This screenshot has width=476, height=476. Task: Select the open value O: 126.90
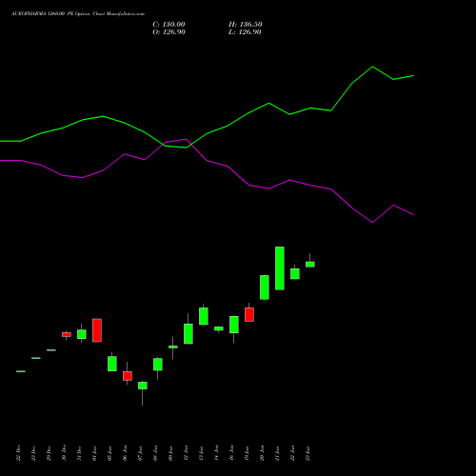169,32
